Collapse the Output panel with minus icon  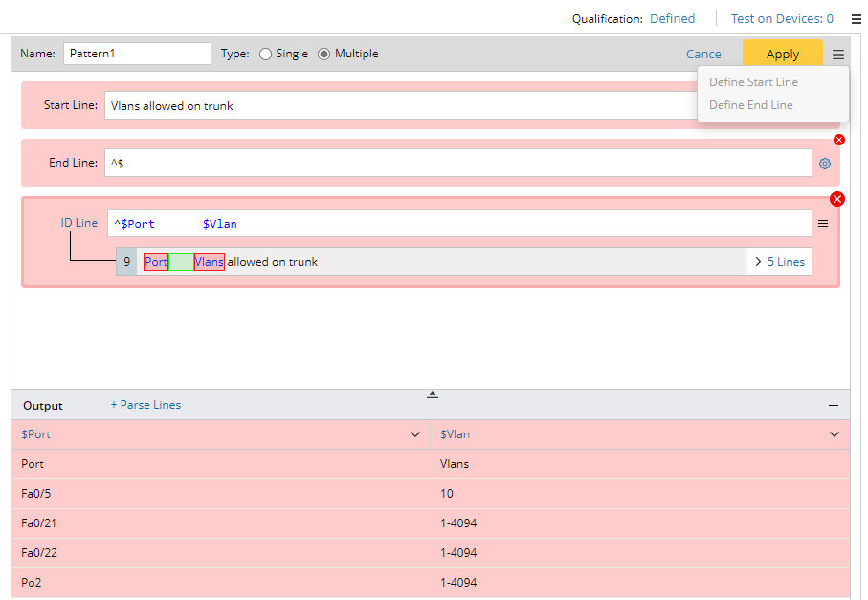834,406
